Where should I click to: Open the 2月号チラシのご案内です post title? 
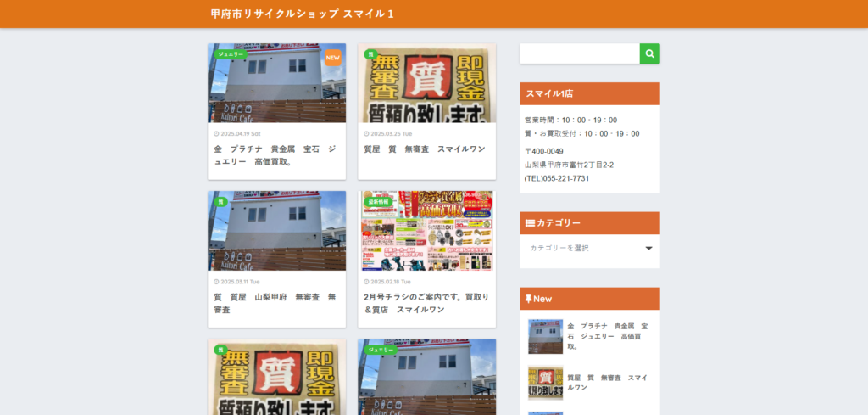426,303
